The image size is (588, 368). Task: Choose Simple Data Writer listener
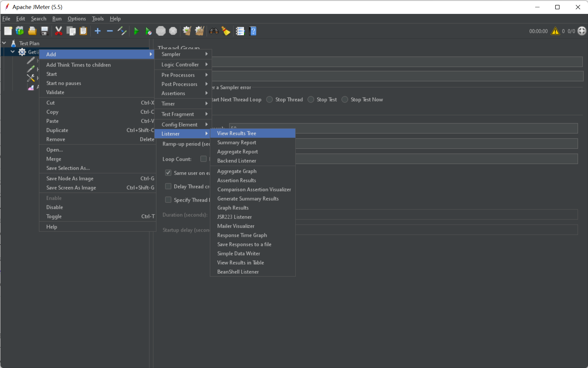(x=253, y=254)
